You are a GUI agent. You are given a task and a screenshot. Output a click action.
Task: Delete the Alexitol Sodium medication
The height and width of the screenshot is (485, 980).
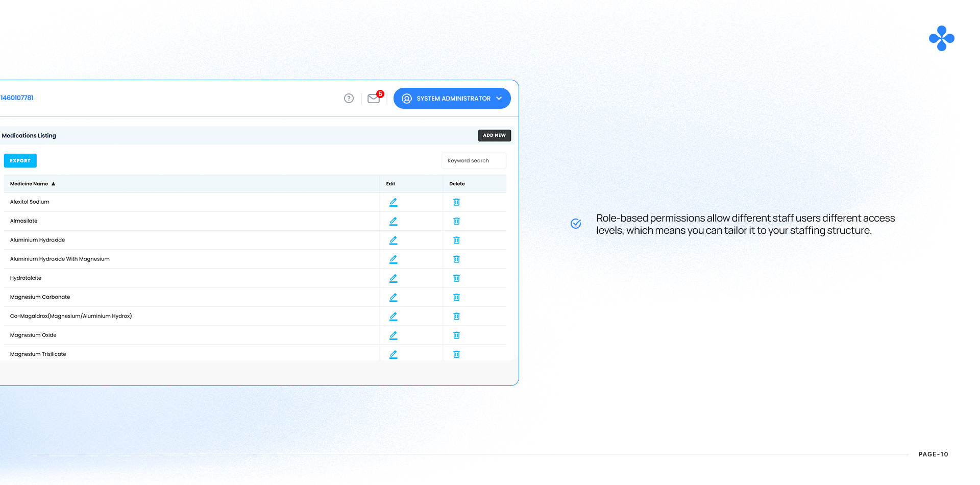[456, 202]
